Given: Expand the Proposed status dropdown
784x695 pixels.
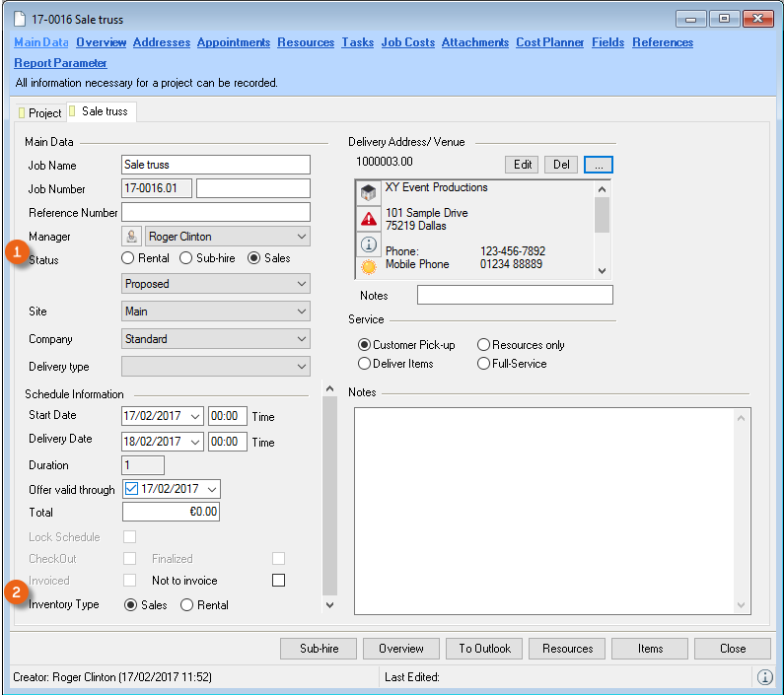Looking at the screenshot, I should pyautogui.click(x=216, y=284).
